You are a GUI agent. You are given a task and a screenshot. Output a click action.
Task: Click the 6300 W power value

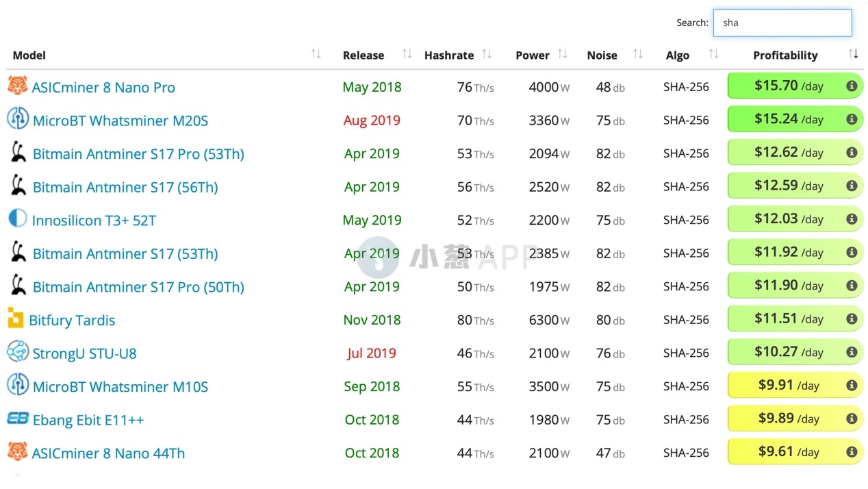(x=549, y=320)
